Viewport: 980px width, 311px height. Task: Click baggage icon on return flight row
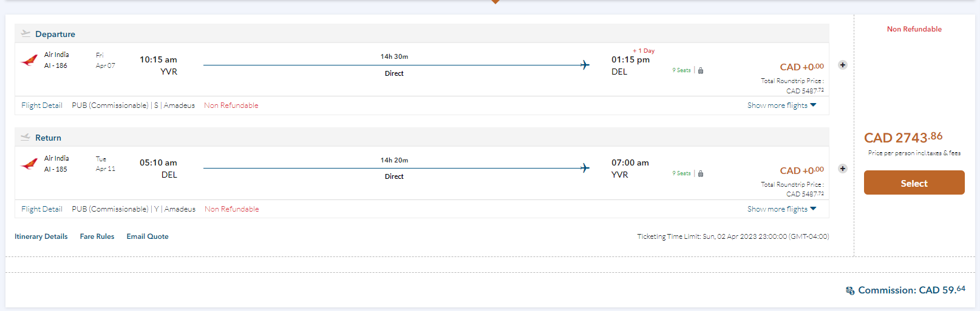coord(701,174)
